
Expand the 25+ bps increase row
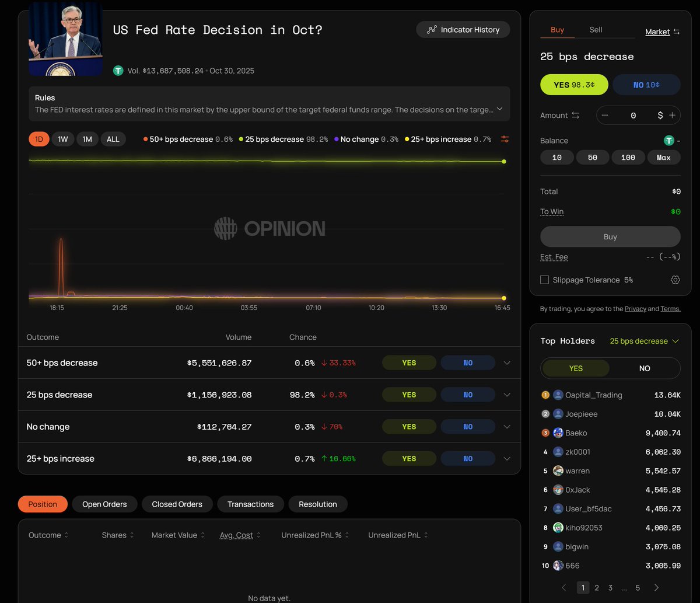tap(507, 459)
